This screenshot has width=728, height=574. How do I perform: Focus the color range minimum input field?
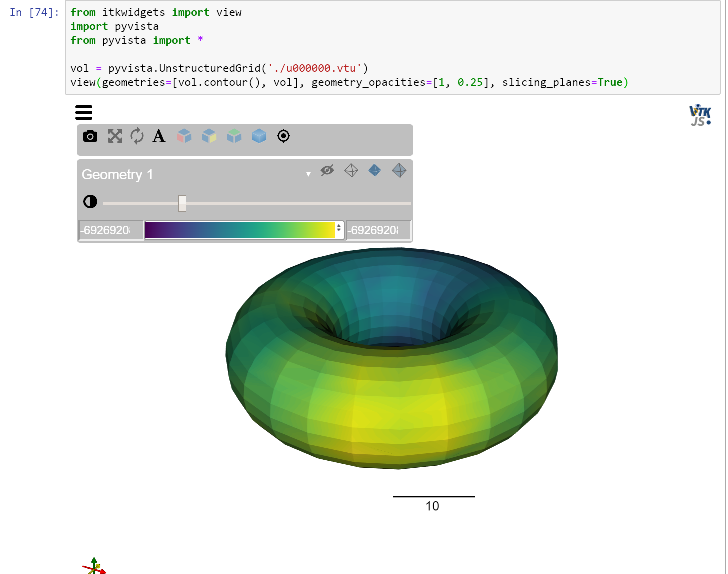coord(111,230)
